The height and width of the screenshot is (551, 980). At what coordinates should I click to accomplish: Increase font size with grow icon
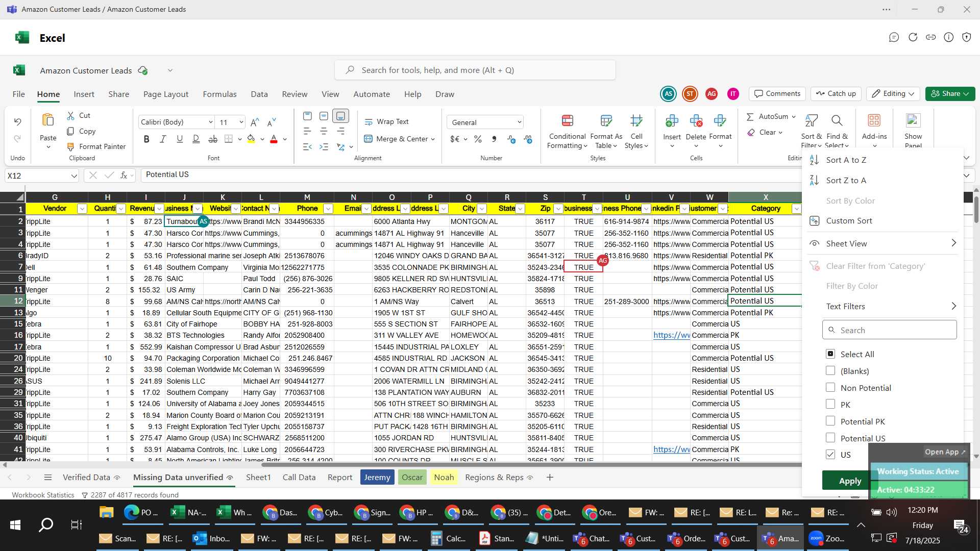(255, 122)
